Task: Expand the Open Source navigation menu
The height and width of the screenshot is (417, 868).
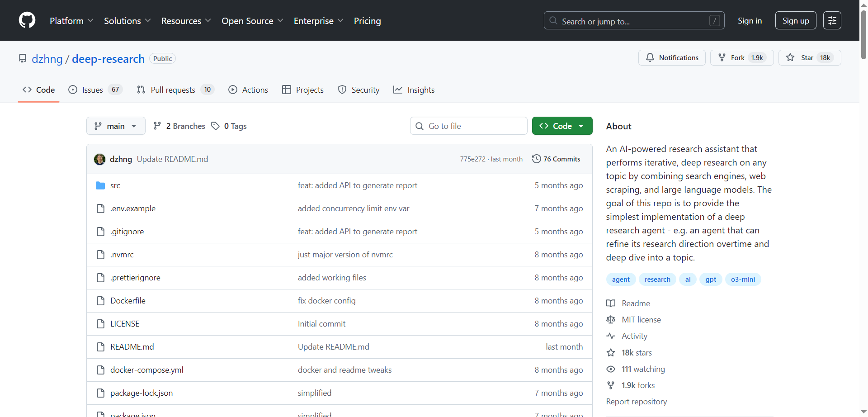Action: click(252, 21)
